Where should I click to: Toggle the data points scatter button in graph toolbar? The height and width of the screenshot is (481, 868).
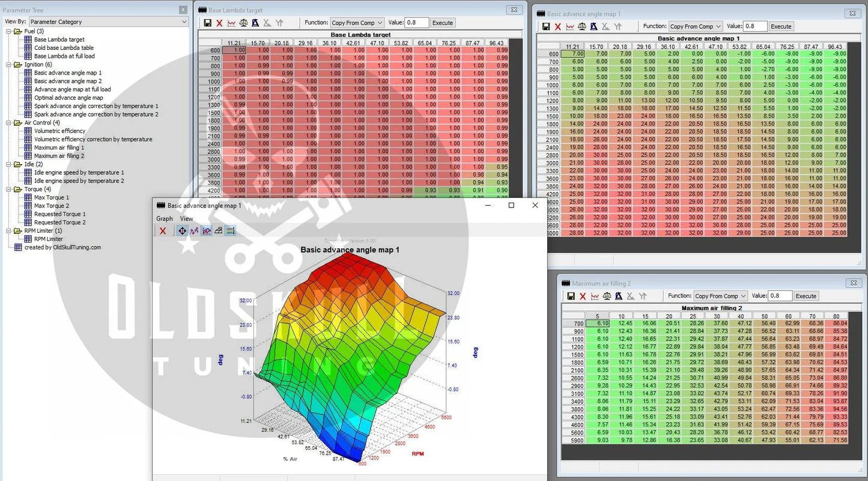194,231
